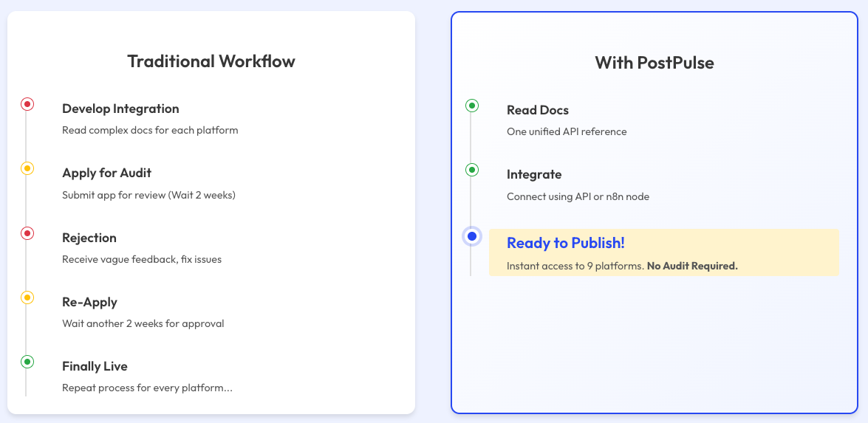Screen dimensions: 868x423
Task: Click 'Instant access to 9 platforms.' text
Action: pos(575,266)
